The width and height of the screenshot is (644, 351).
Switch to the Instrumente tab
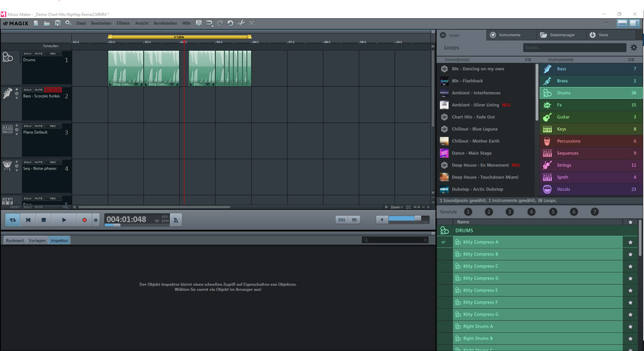pos(510,35)
